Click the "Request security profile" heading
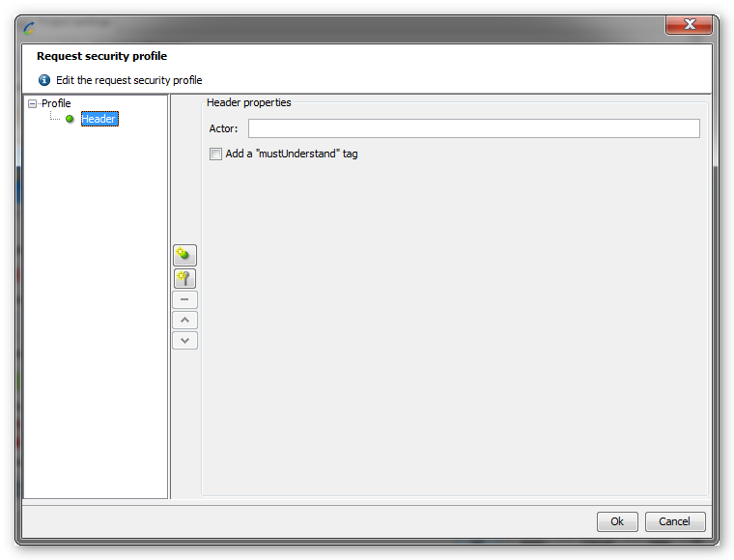The image size is (734, 560). pos(101,56)
